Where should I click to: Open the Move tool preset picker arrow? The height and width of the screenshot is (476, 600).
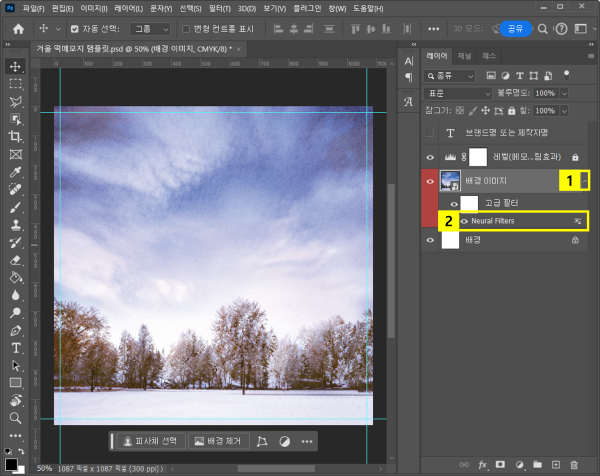pyautogui.click(x=58, y=29)
